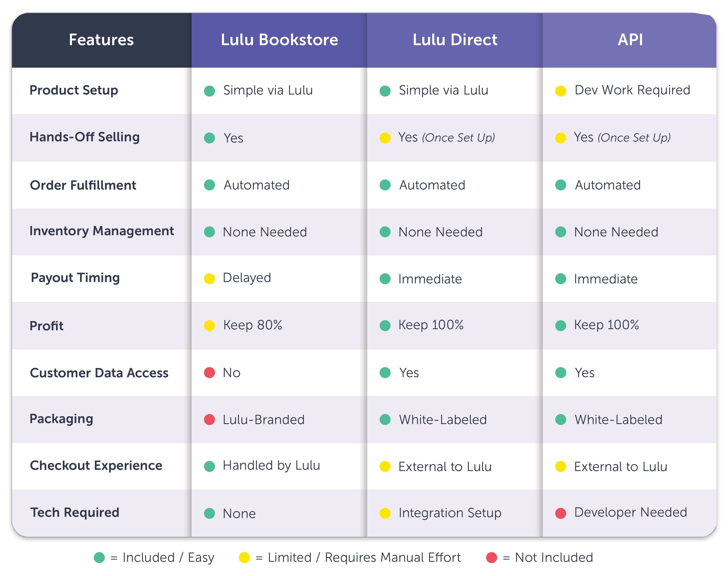Viewport: 728px width, 576px height.
Task: Select the Lulu Bookstore column header
Action: [x=279, y=40]
